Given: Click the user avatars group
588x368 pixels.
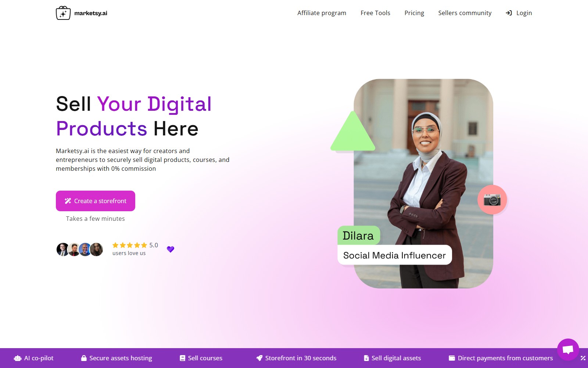Looking at the screenshot, I should [x=80, y=249].
